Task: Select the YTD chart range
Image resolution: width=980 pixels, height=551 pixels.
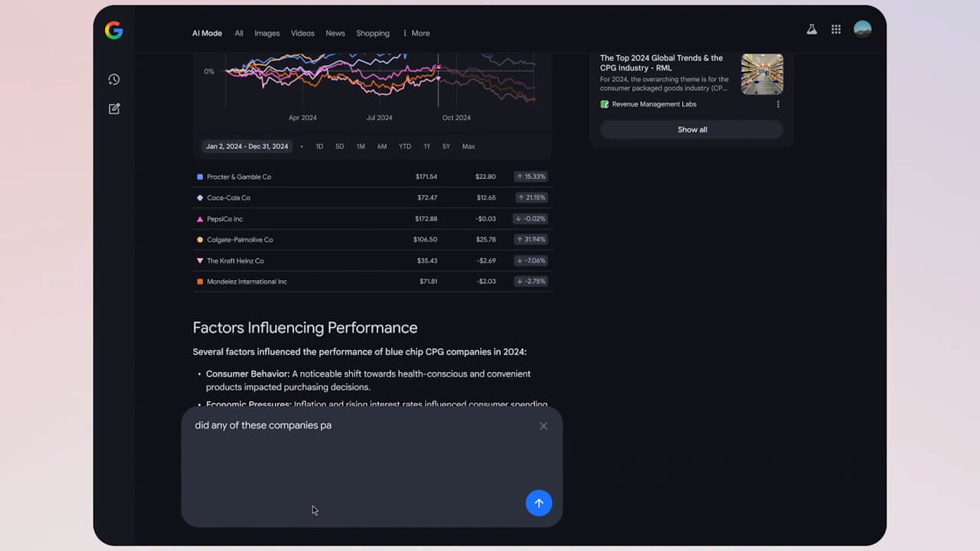Action: click(x=405, y=146)
